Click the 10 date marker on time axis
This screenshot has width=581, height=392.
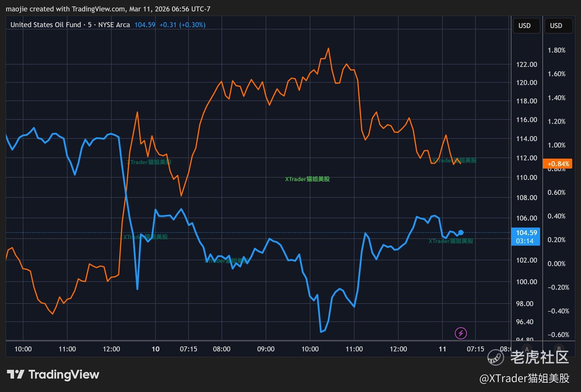pyautogui.click(x=155, y=349)
